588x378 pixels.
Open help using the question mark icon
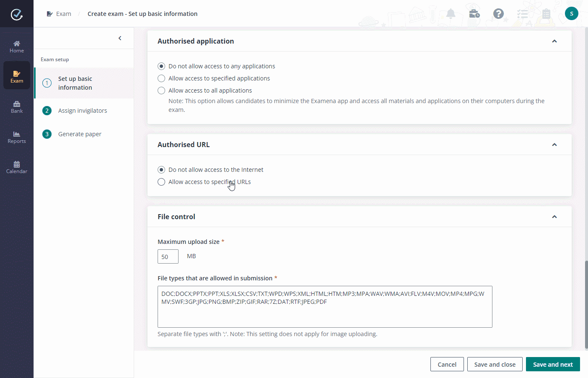(498, 13)
